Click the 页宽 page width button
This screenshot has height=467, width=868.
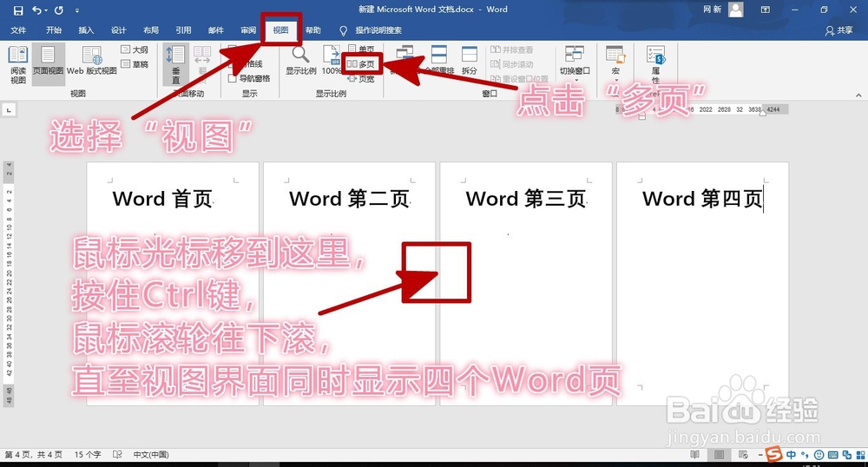[361, 79]
